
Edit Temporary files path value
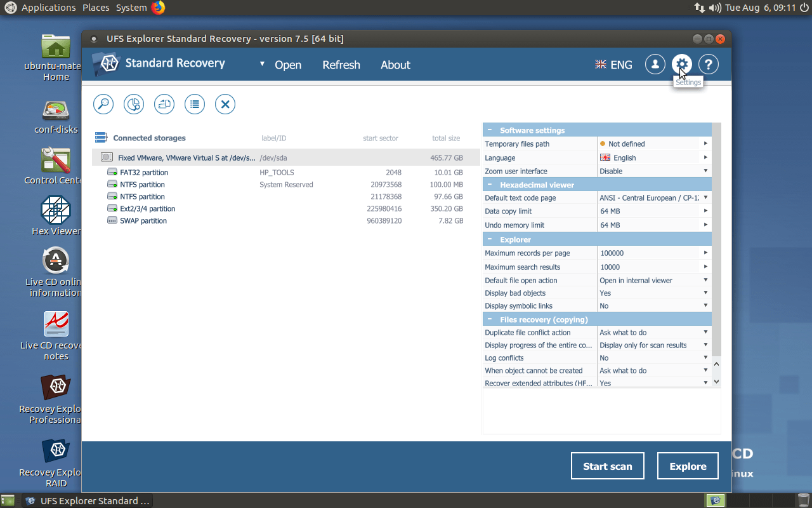(654, 144)
